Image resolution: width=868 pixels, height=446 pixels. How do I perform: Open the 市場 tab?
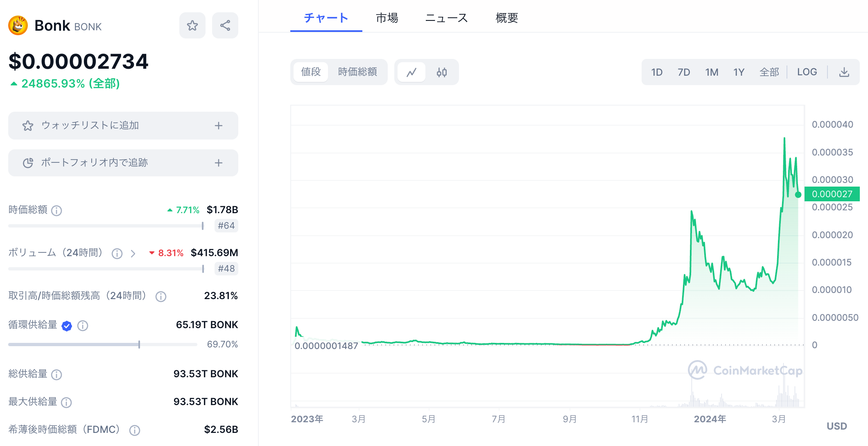387,18
